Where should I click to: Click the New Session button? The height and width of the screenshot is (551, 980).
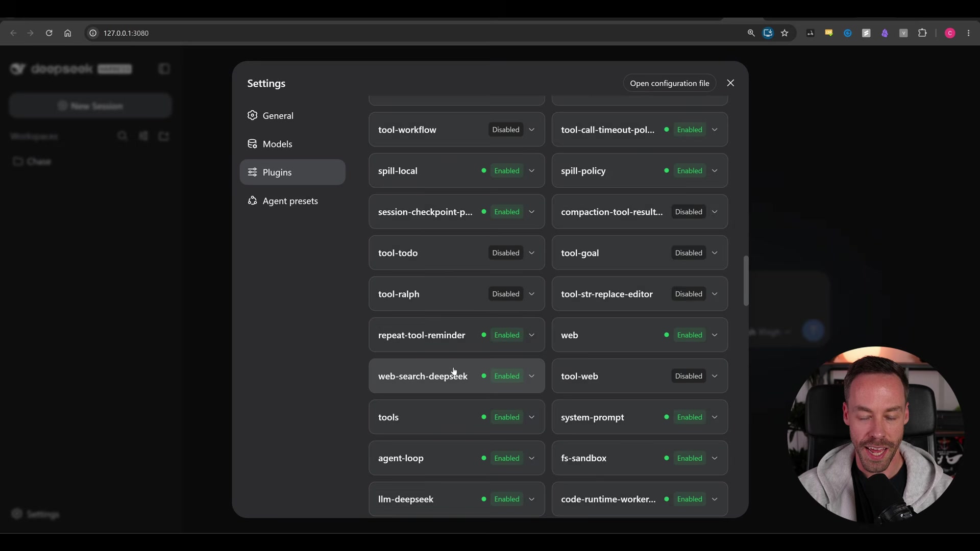pos(90,106)
